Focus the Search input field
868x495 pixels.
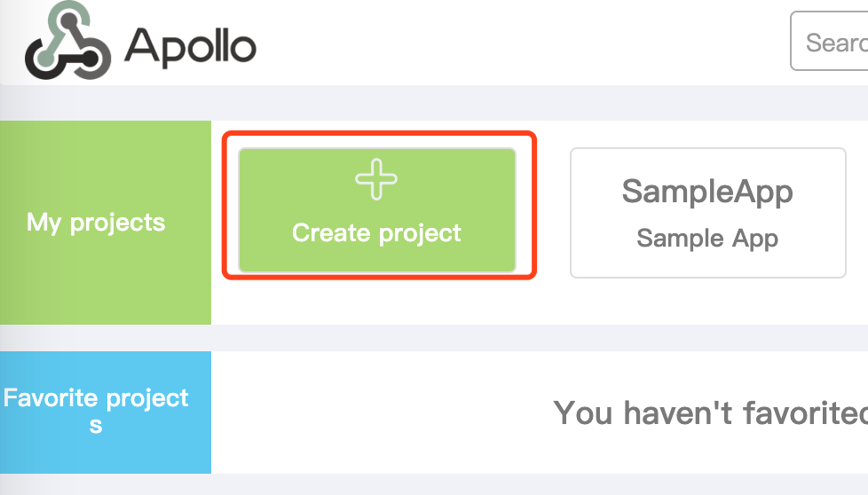[829, 42]
